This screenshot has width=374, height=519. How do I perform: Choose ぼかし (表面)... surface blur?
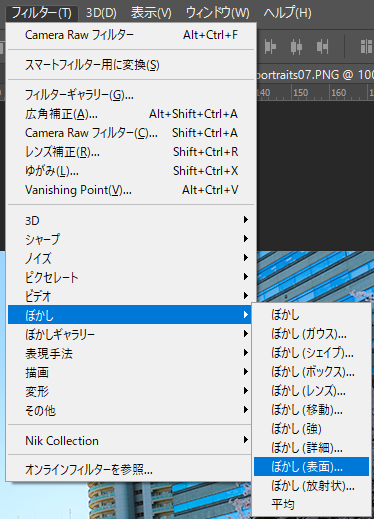coord(311,466)
